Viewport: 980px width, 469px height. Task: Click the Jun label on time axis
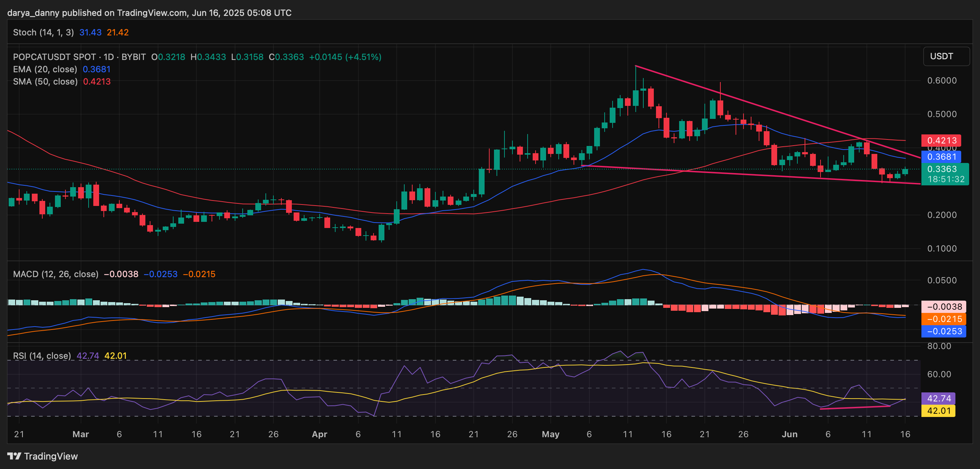[789, 434]
